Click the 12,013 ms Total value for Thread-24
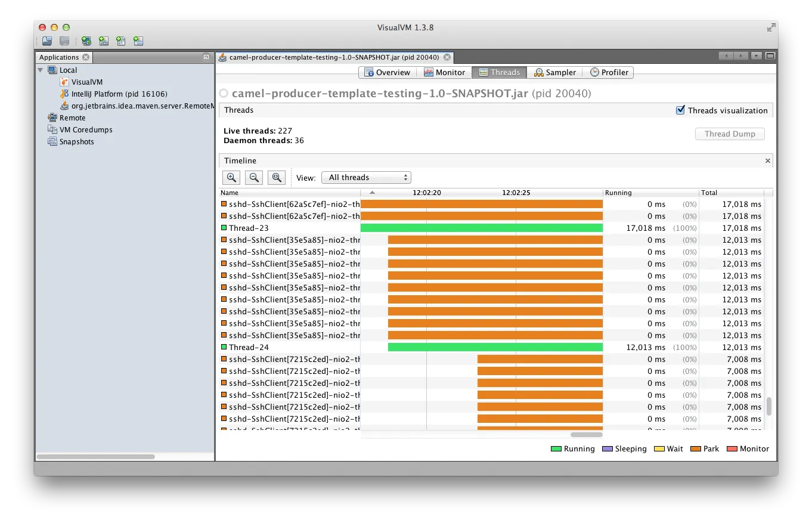The width and height of the screenshot is (812, 523). pos(742,347)
